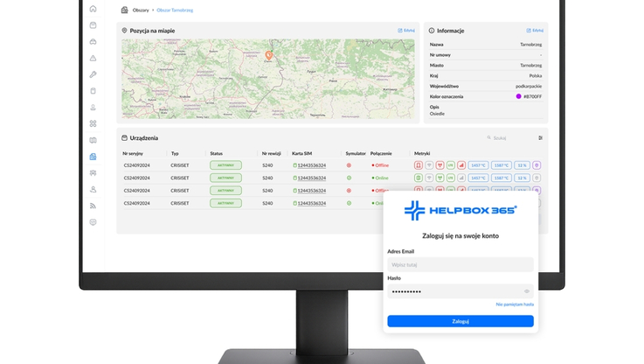
Task: Click Edytuj in the Pozycja na mapie panel
Action: (x=406, y=31)
